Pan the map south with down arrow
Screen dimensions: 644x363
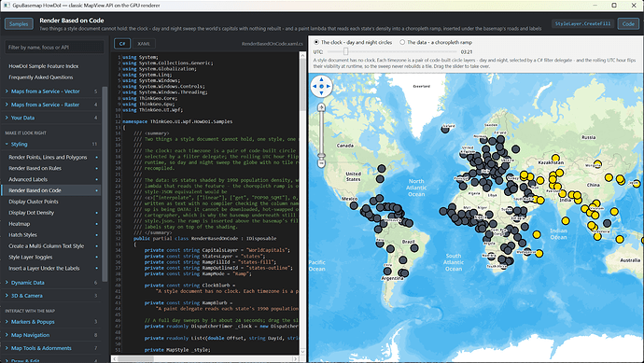click(322, 93)
